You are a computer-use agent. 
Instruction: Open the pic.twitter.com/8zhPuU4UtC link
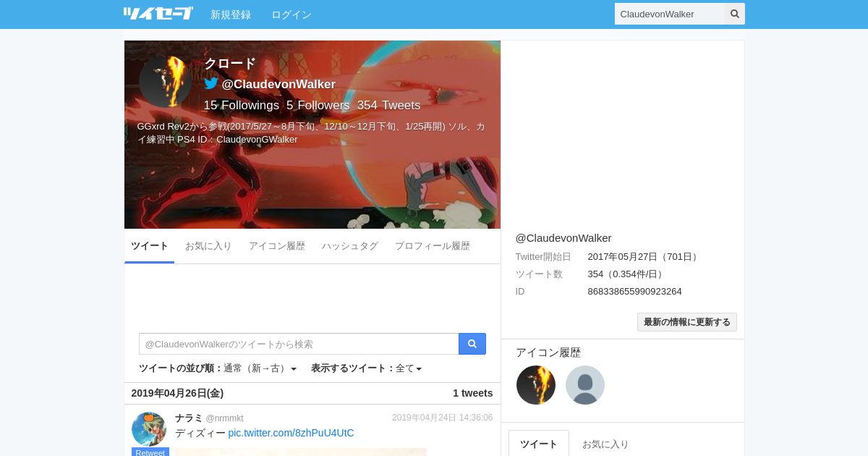pos(291,433)
